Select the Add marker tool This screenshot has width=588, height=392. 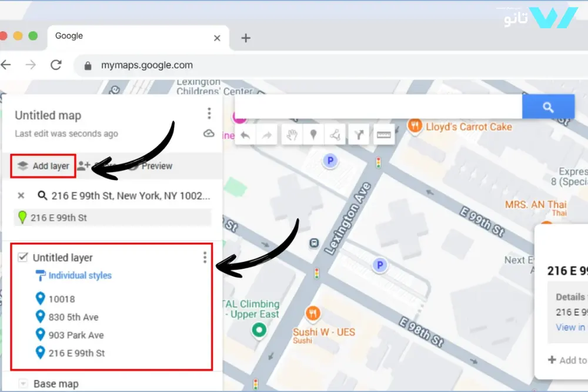click(313, 135)
